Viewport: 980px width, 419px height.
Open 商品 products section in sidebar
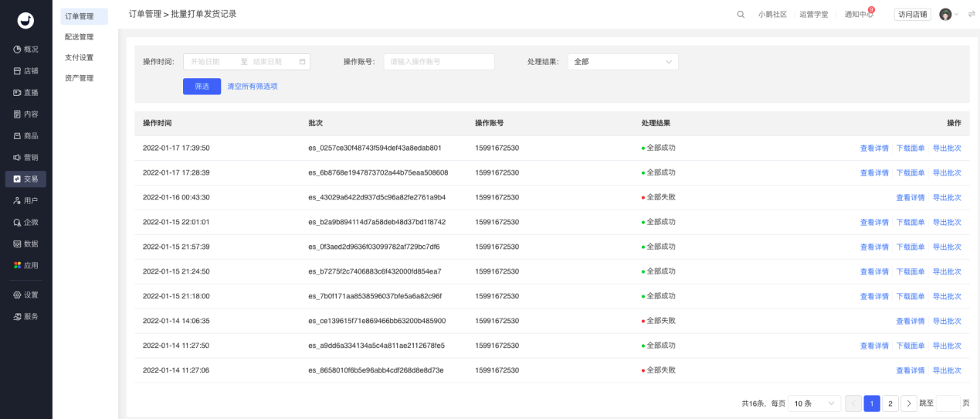click(25, 136)
